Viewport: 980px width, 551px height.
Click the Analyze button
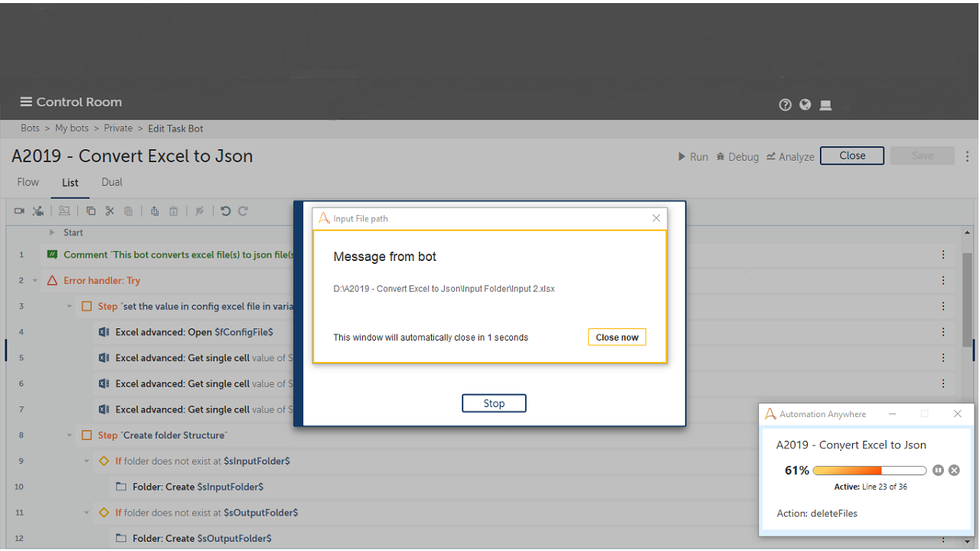790,157
